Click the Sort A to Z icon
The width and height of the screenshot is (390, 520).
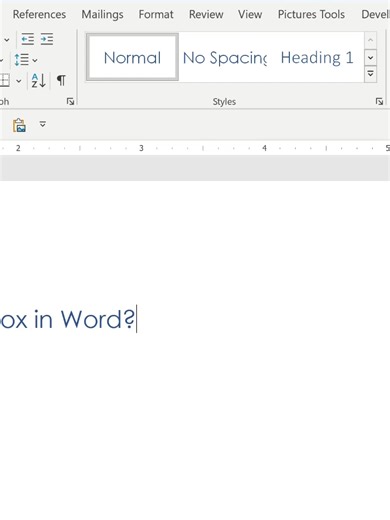(38, 80)
